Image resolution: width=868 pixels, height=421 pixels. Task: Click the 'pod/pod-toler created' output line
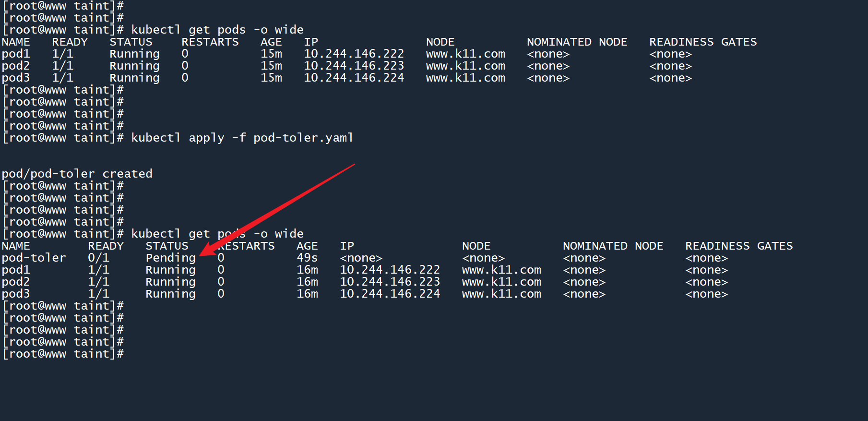[x=77, y=174]
